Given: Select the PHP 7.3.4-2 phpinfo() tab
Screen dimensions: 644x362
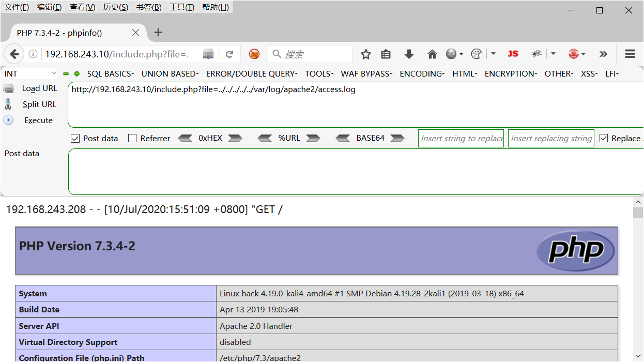Looking at the screenshot, I should coord(78,33).
